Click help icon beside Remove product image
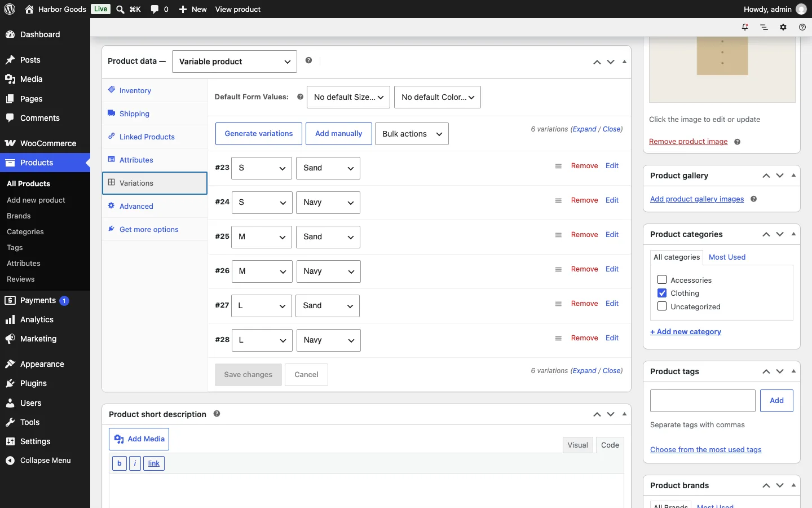The width and height of the screenshot is (812, 508). click(737, 142)
